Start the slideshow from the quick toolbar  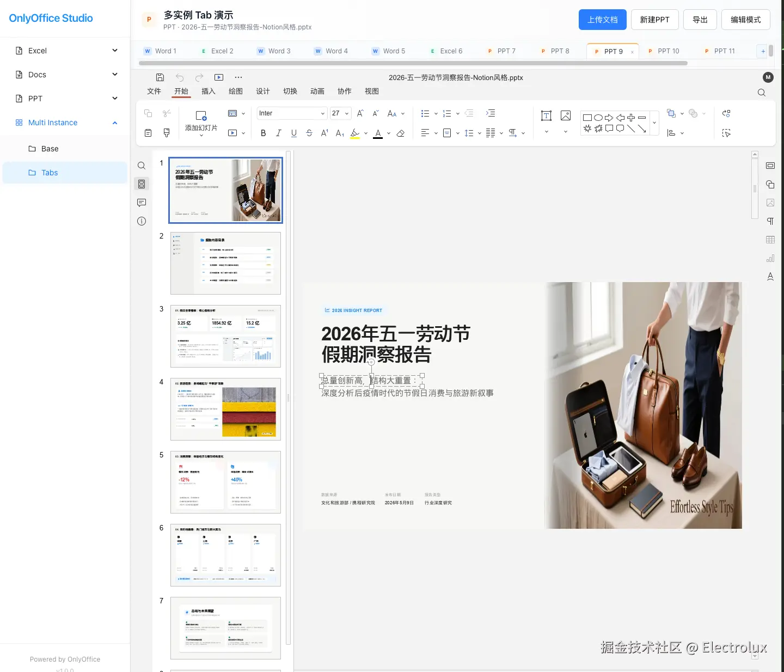219,77
